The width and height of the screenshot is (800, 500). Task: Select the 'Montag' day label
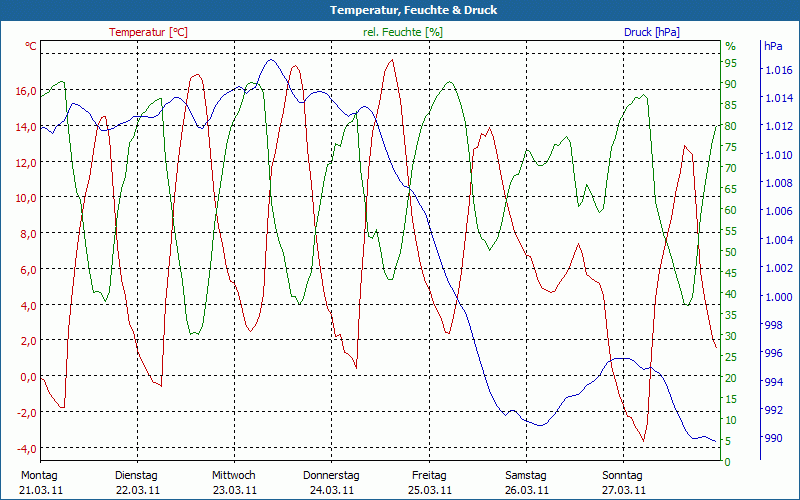(x=39, y=475)
